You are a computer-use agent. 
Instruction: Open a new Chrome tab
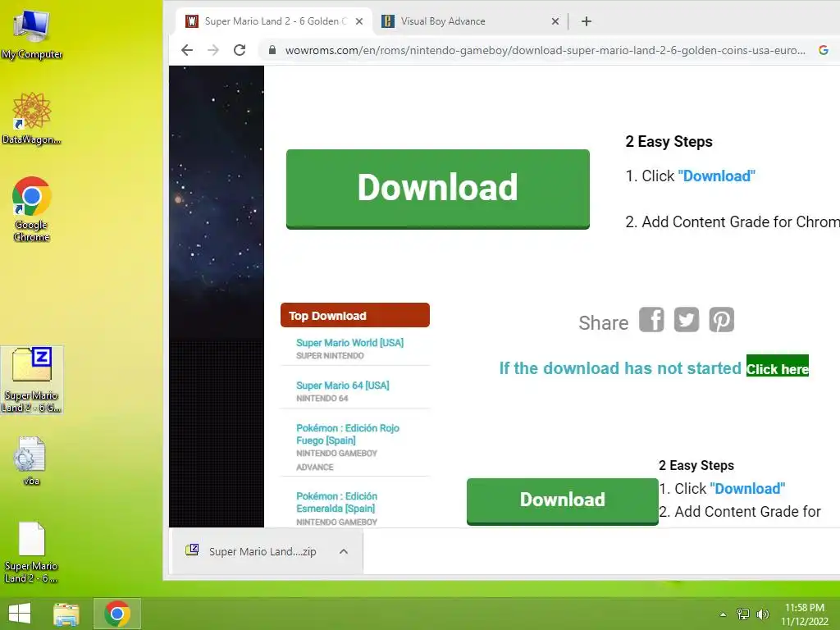[587, 21]
